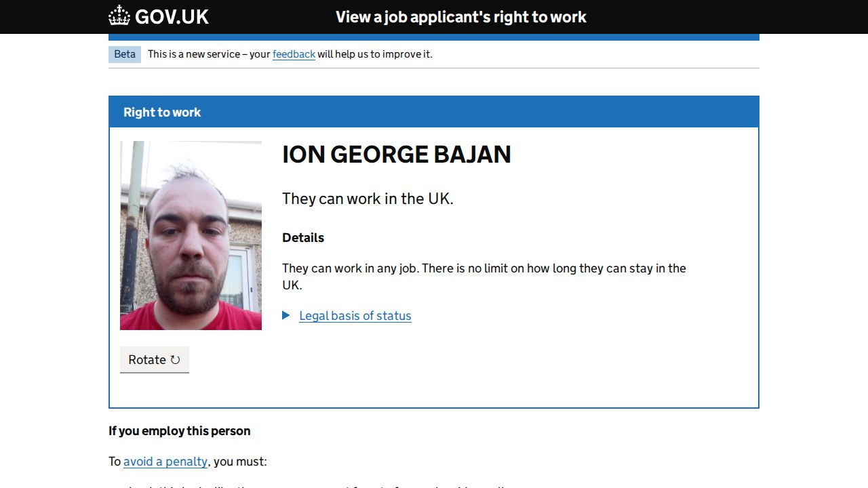This screenshot has width=868, height=488.
Task: Expand the disclosure triangle beside Legal basis of status
Action: tap(286, 315)
